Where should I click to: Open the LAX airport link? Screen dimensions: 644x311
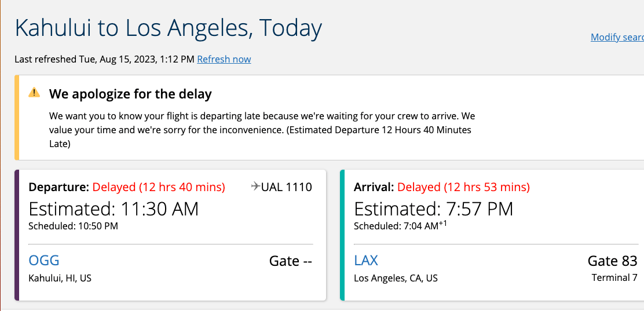coord(366,261)
